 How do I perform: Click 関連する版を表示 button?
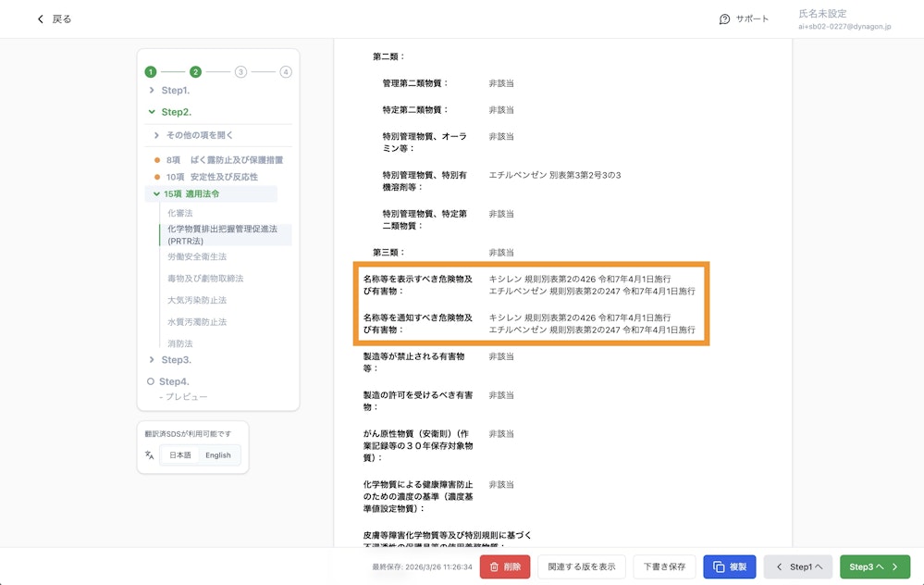[582, 566]
